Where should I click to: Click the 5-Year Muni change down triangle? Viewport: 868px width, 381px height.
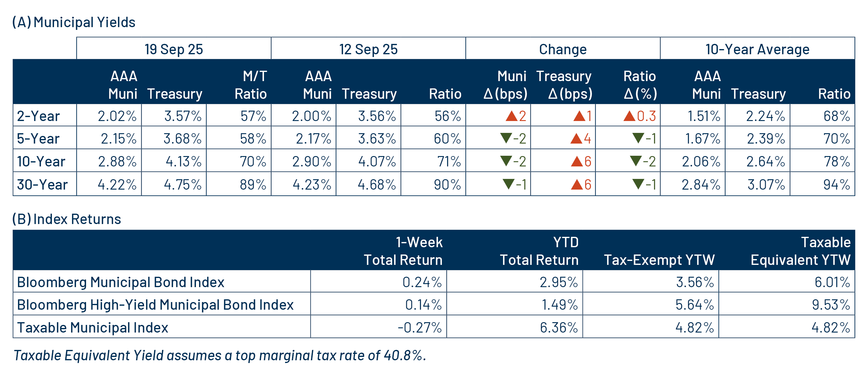pyautogui.click(x=506, y=138)
